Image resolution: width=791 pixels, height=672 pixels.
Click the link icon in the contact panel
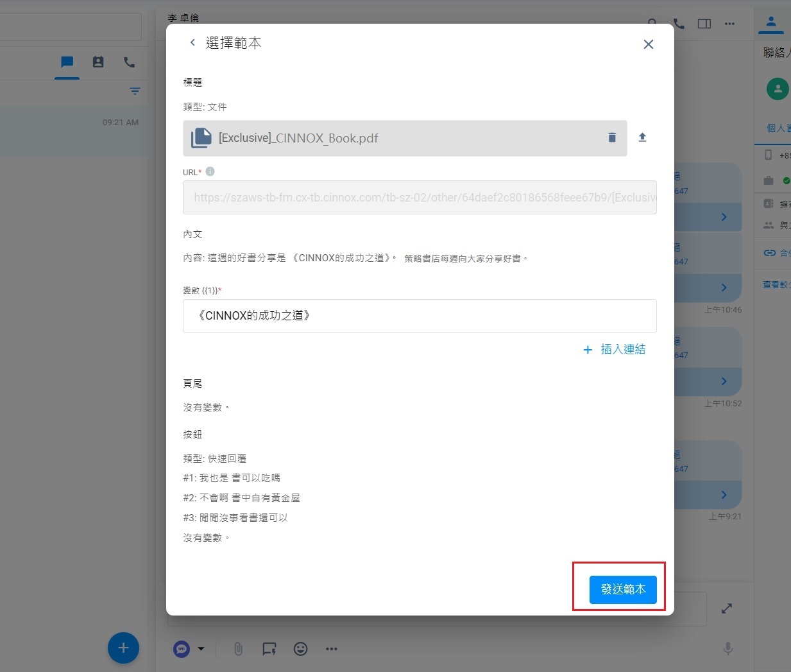click(x=769, y=253)
